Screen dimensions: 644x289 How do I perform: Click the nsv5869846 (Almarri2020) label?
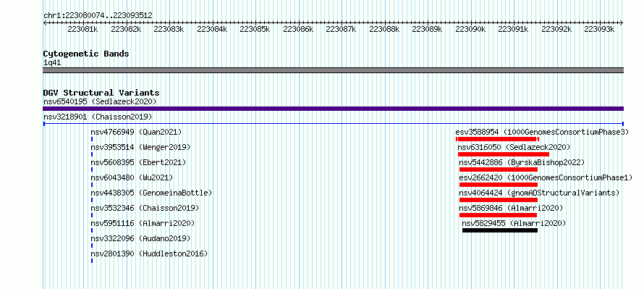511,208
